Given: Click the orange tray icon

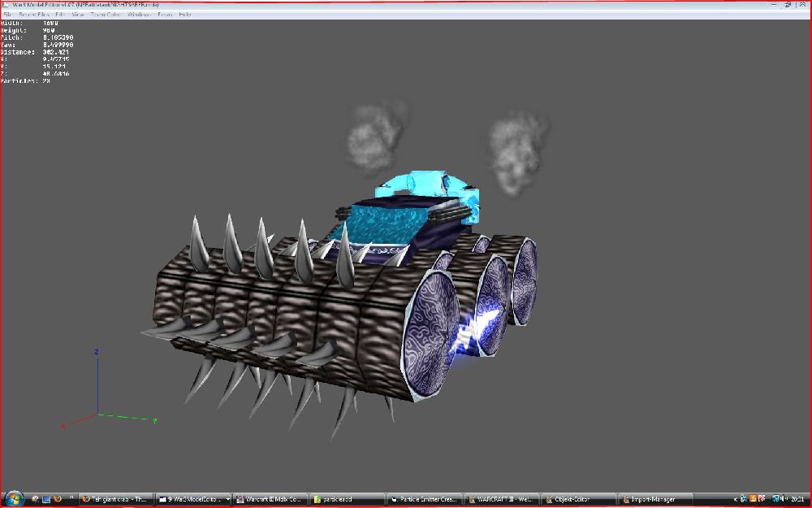Looking at the screenshot, I should (x=753, y=499).
